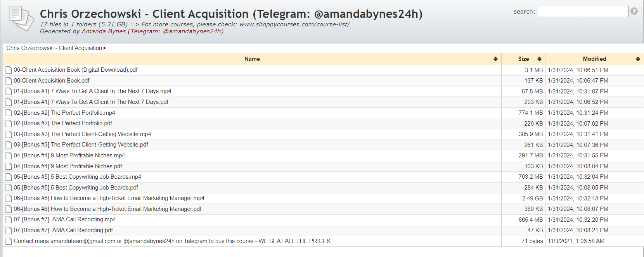Sort files using Size column arrows
Viewport: 644px width, 257px height.
pos(539,59)
